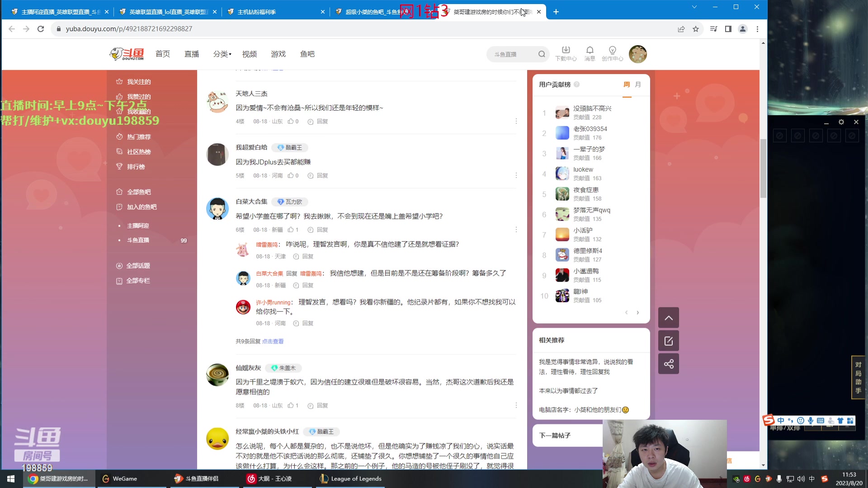Go to next page of contribution ranking
The image size is (868, 488).
point(638,312)
